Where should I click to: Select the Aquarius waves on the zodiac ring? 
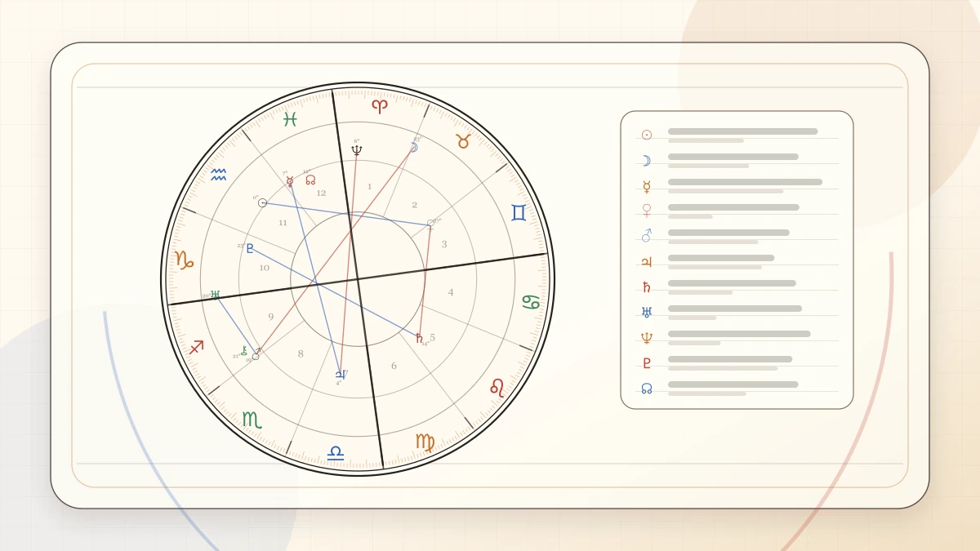[x=218, y=175]
